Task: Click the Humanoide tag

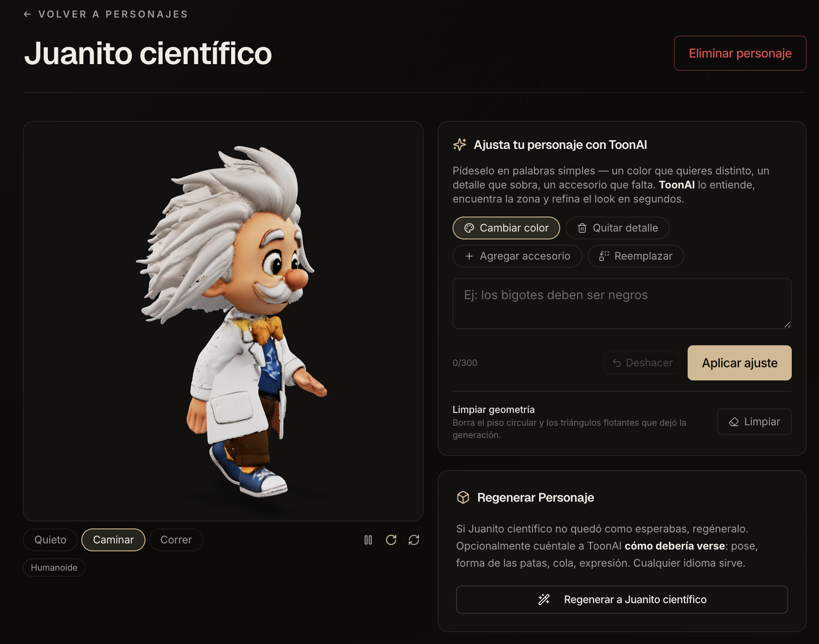Action: [54, 568]
